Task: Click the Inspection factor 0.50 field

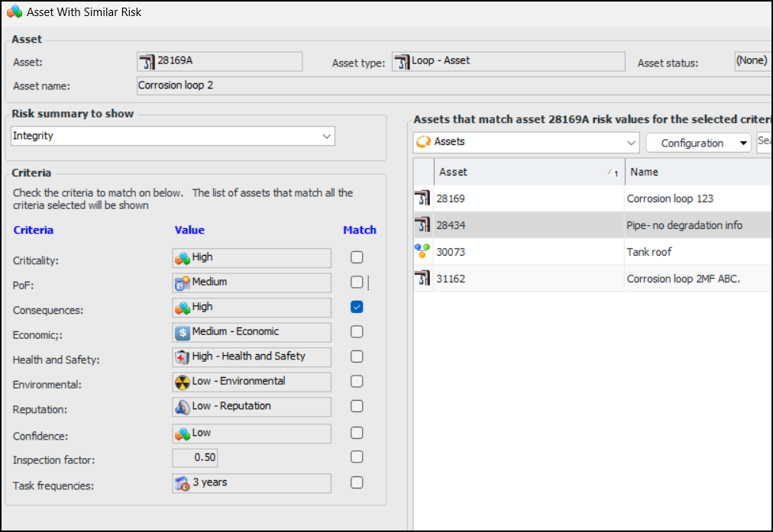Action: click(195, 458)
